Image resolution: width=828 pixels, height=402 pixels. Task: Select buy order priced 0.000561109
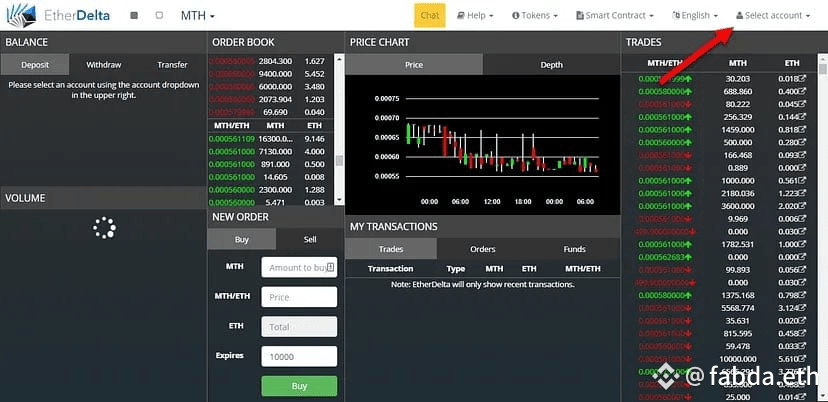click(x=271, y=139)
